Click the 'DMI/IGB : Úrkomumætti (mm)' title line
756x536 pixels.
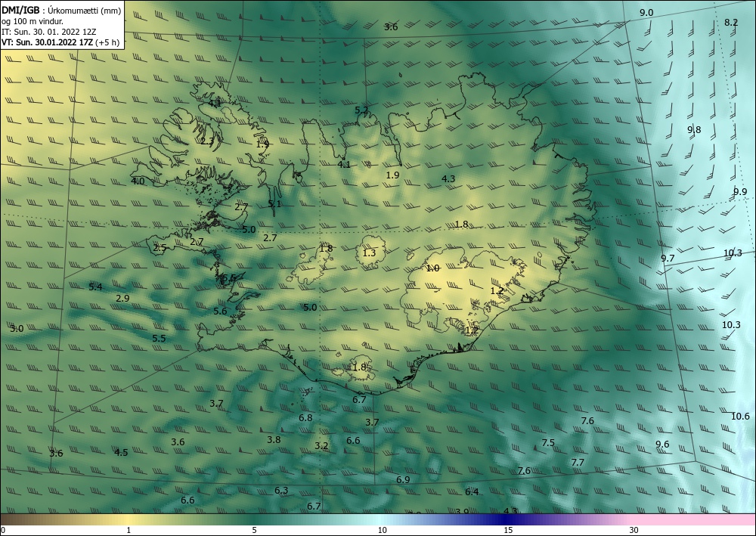click(61, 11)
